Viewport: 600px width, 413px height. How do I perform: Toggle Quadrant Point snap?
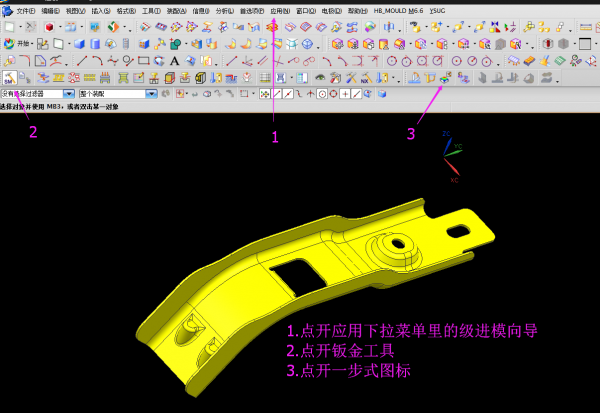click(x=334, y=94)
